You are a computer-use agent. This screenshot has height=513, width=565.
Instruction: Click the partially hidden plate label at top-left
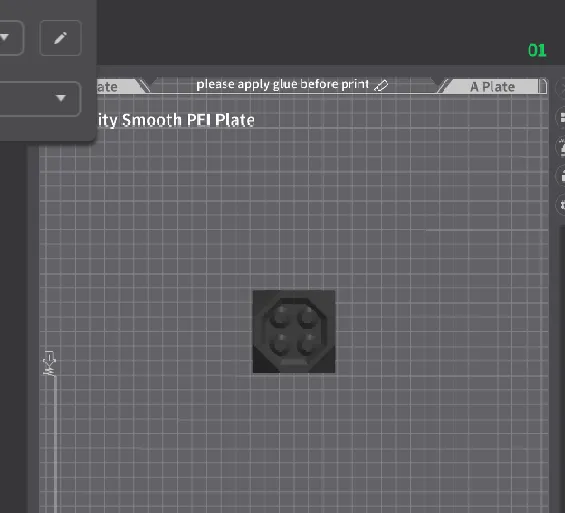click(x=107, y=87)
